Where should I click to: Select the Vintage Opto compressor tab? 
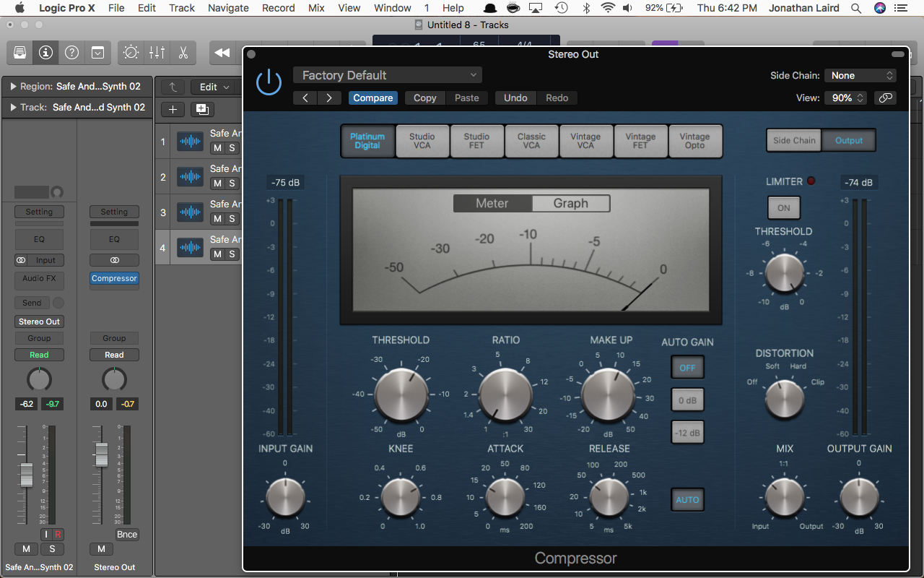pos(695,141)
